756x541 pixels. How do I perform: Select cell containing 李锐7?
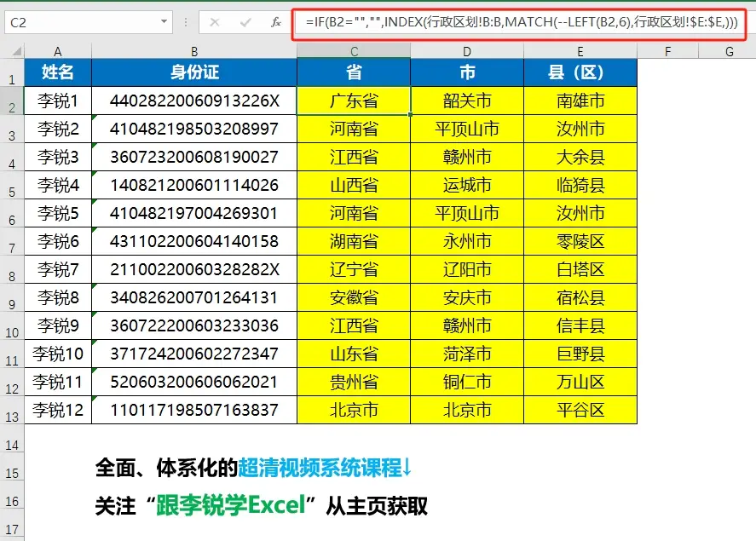pos(58,269)
